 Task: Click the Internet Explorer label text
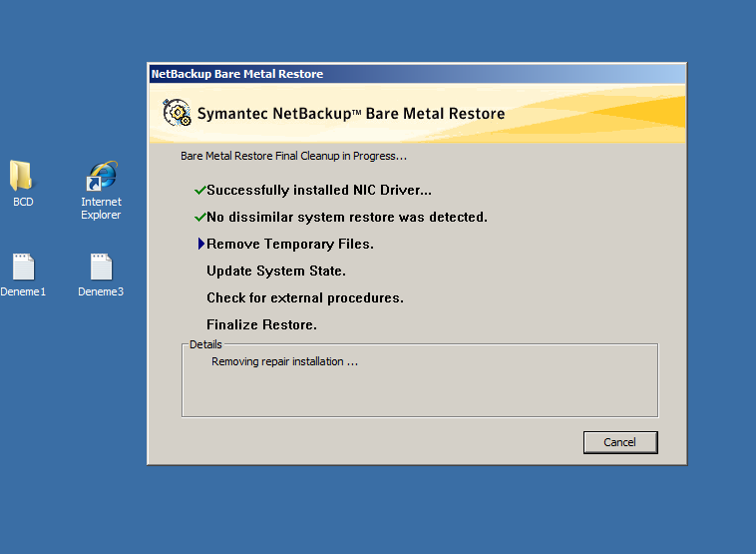102,208
